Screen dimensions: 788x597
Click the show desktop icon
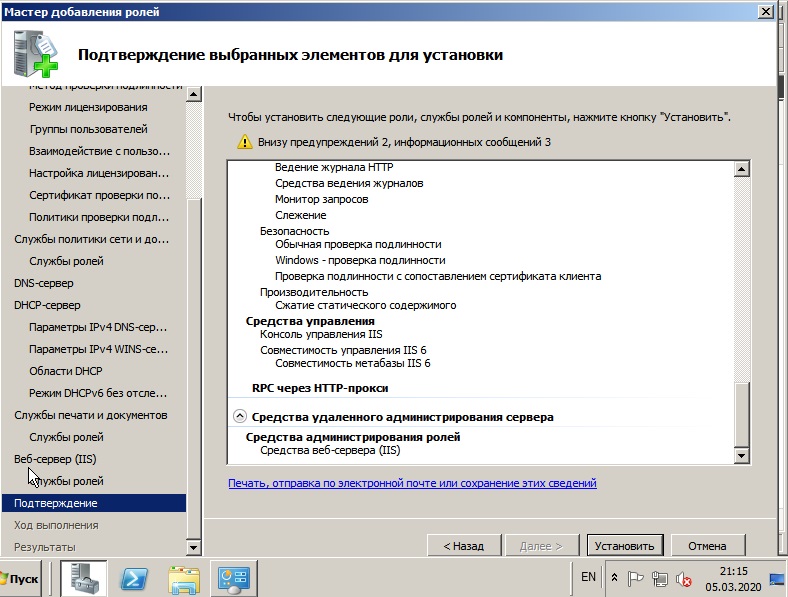[777, 579]
